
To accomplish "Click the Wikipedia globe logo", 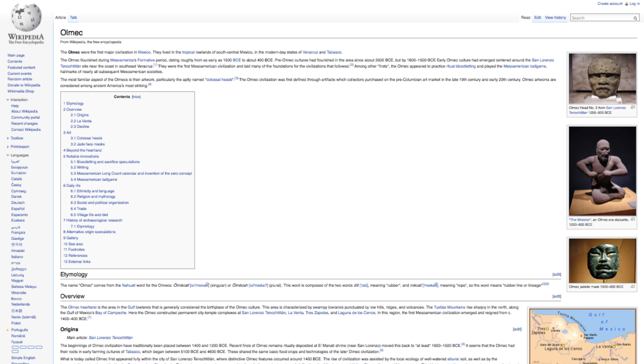I will pyautogui.click(x=26, y=18).
